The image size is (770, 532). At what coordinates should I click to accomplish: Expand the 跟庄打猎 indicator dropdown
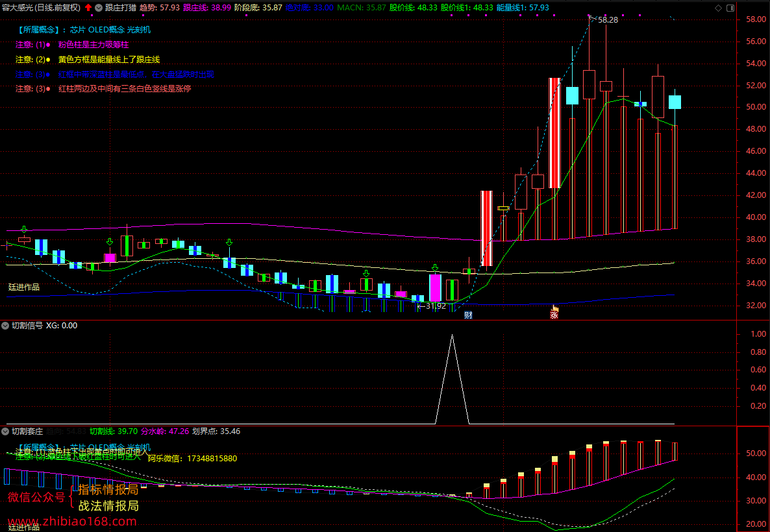coord(99,8)
